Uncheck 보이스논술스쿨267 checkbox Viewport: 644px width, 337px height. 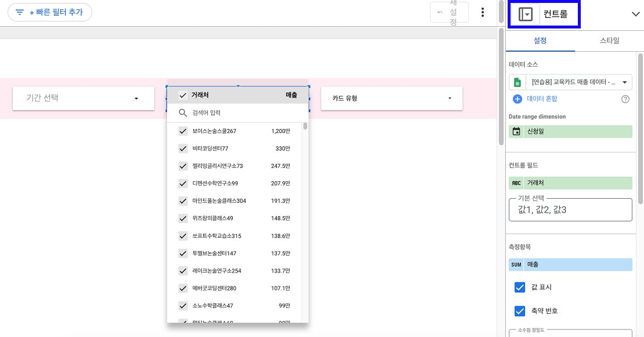click(x=183, y=131)
